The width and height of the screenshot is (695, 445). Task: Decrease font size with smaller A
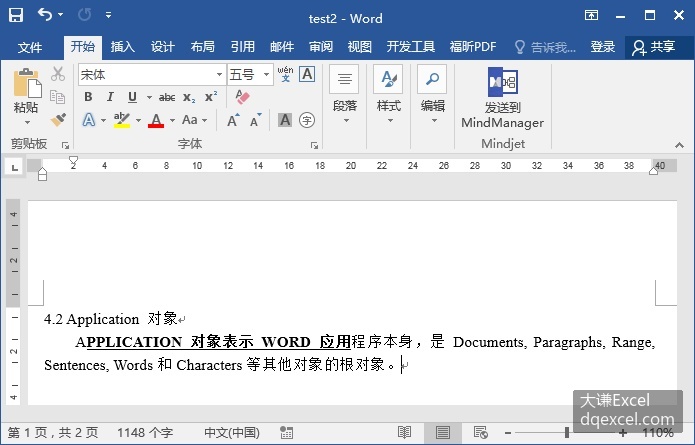point(255,120)
